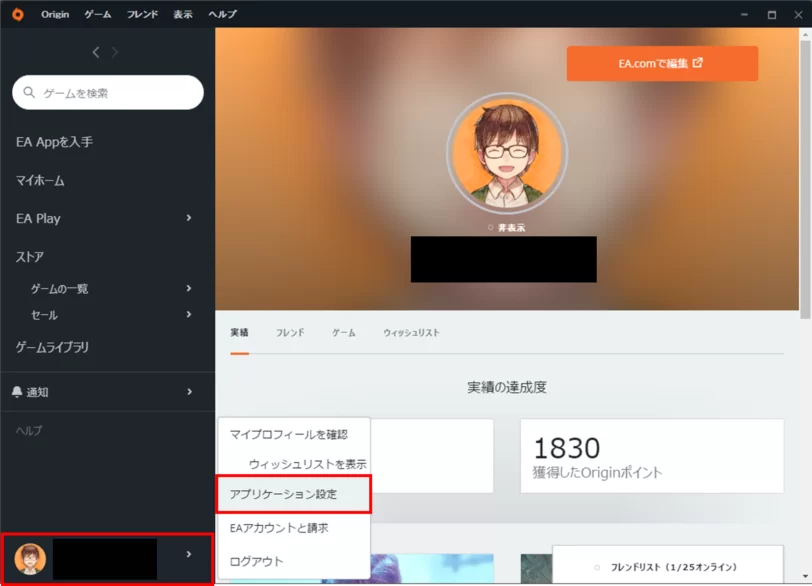The height and width of the screenshot is (586, 812).
Task: Click the notification bell icon
Action: [x=17, y=392]
